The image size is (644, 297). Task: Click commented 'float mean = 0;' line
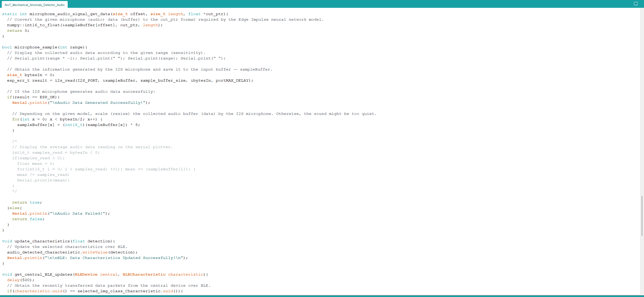click(36, 164)
